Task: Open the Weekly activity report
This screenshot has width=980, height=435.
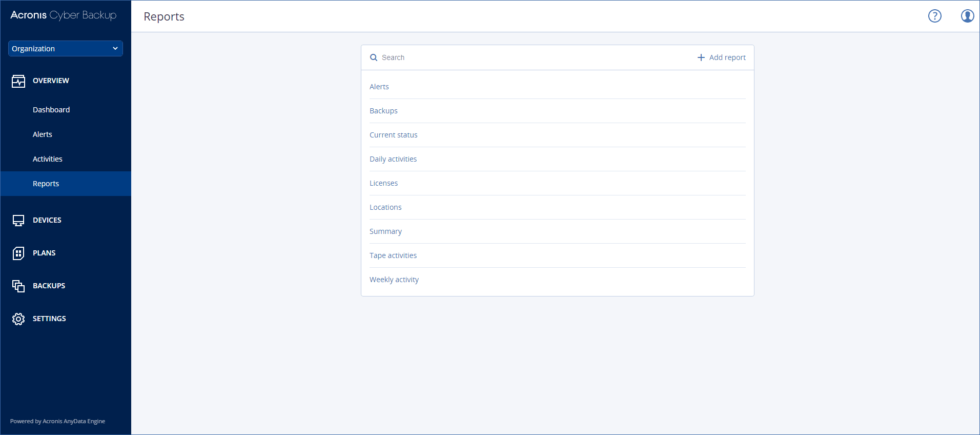Action: (x=394, y=280)
